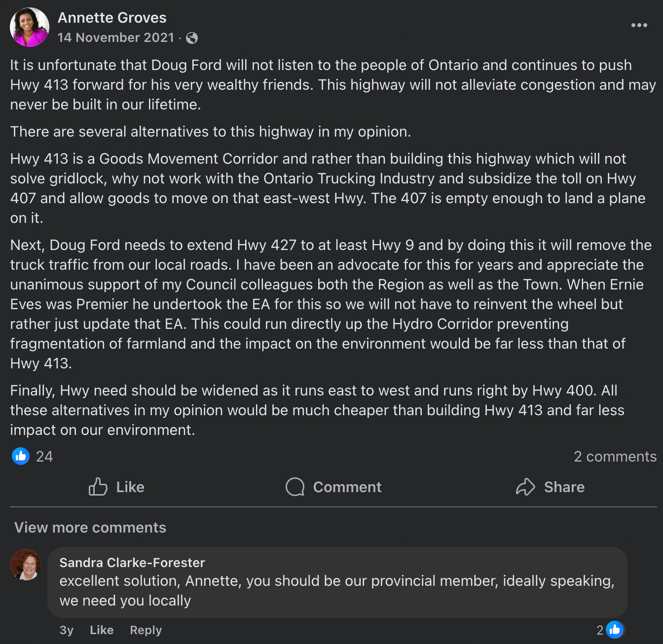Open Sandra Clarke-Forester's name link

(x=132, y=563)
